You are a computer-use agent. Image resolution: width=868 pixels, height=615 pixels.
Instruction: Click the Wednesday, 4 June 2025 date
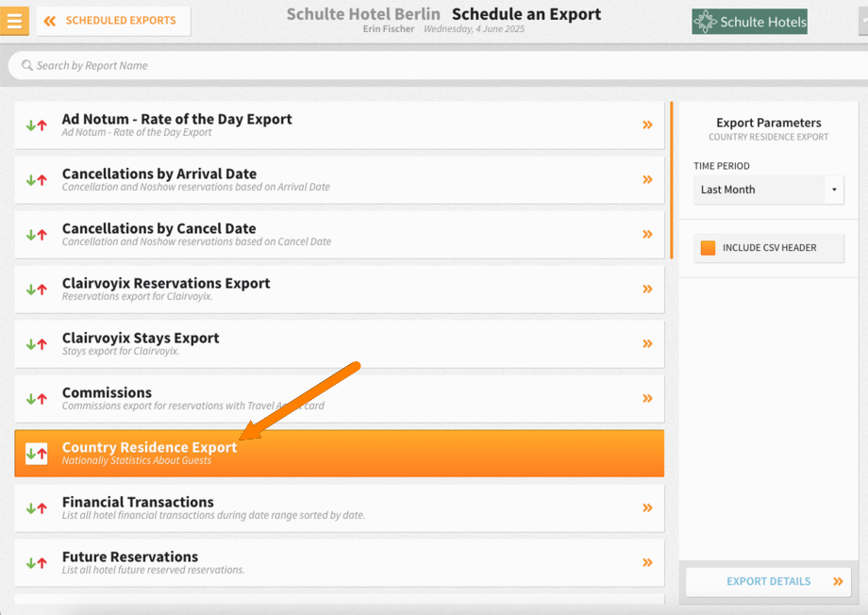[x=474, y=29]
